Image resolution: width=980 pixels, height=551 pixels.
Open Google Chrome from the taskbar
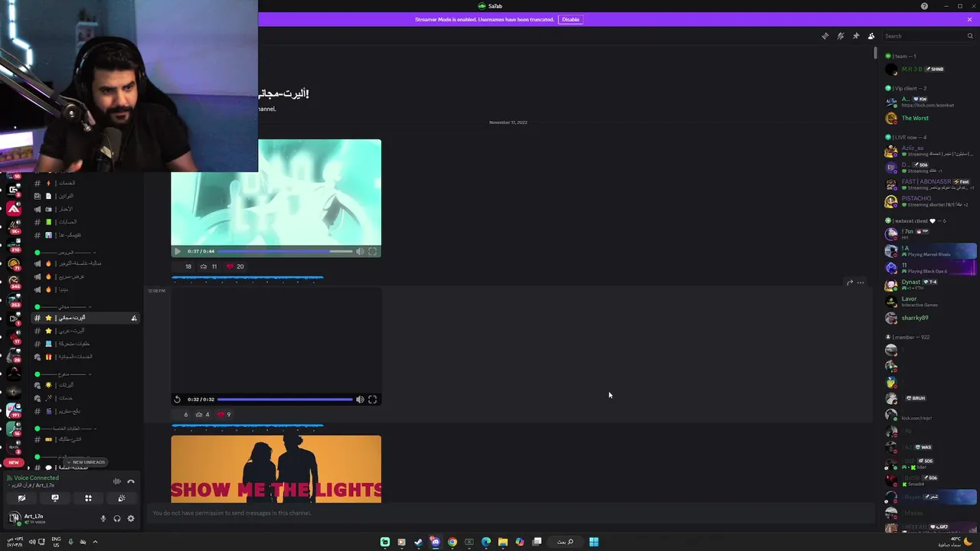click(x=452, y=542)
